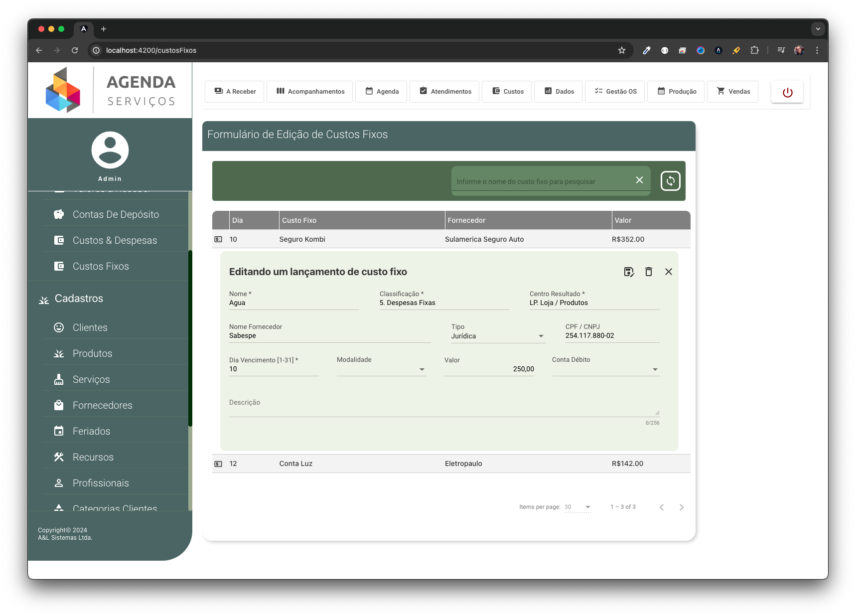Go back in browser history

coord(39,50)
